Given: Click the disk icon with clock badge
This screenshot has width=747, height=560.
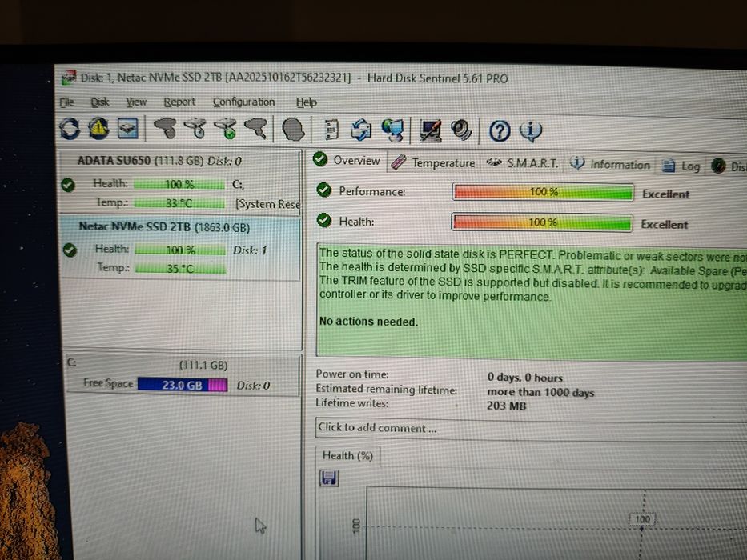Looking at the screenshot, I should [x=195, y=129].
